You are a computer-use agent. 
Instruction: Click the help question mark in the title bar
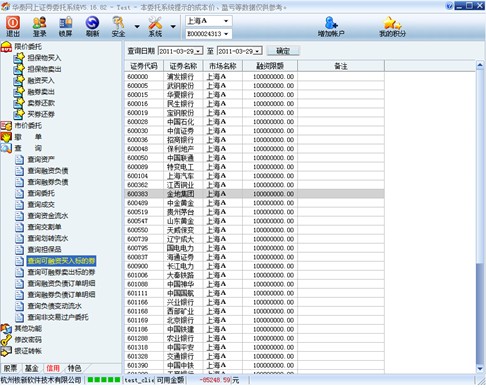[x=449, y=6]
